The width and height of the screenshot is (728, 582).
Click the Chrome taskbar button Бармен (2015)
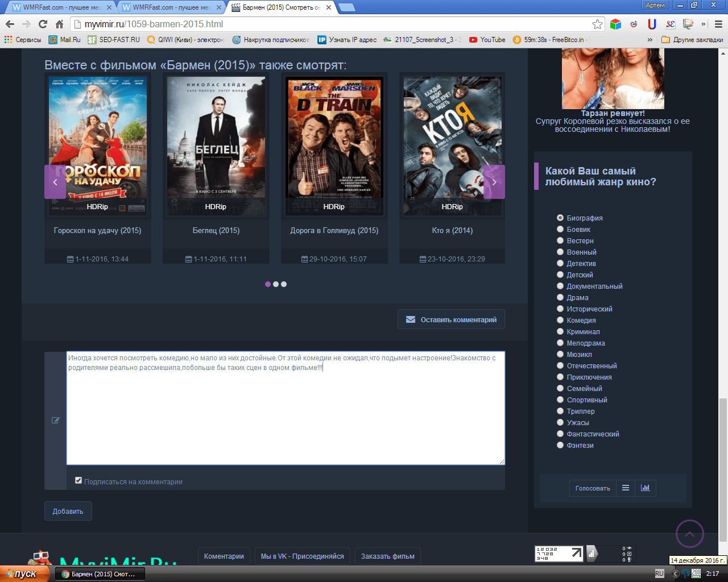click(100, 574)
